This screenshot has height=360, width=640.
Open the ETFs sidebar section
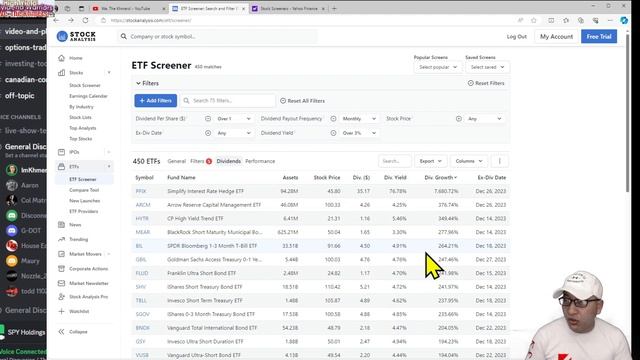[x=74, y=167]
